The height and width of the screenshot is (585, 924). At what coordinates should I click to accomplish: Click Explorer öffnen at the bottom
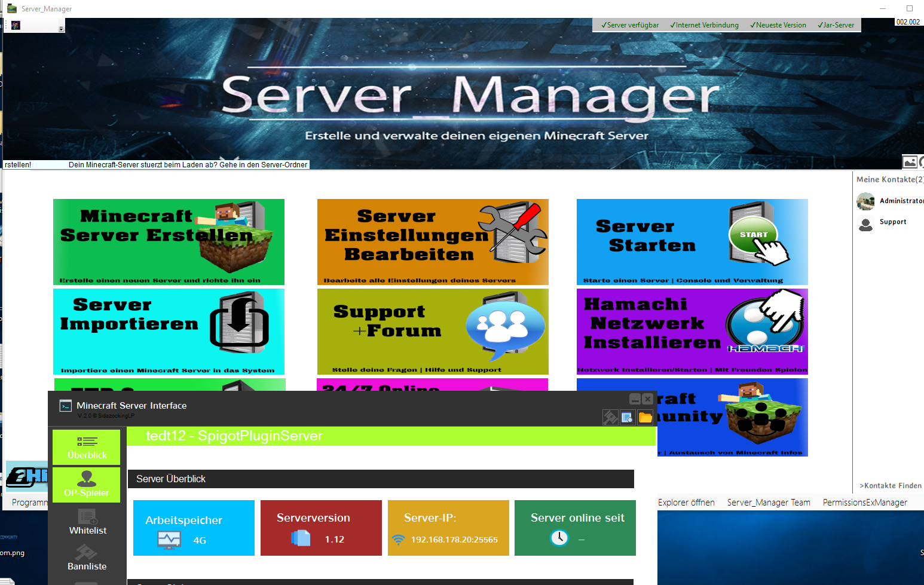[x=686, y=503]
